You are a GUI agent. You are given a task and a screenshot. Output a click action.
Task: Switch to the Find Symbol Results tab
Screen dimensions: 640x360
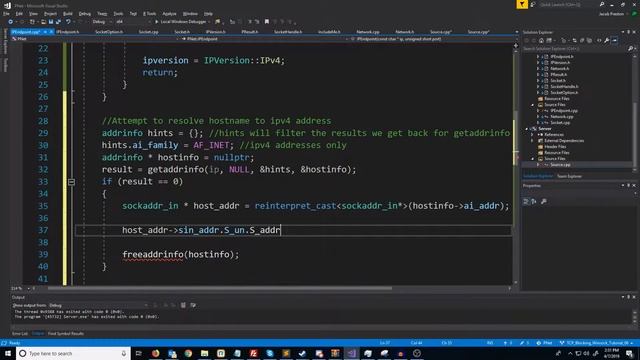66,333
